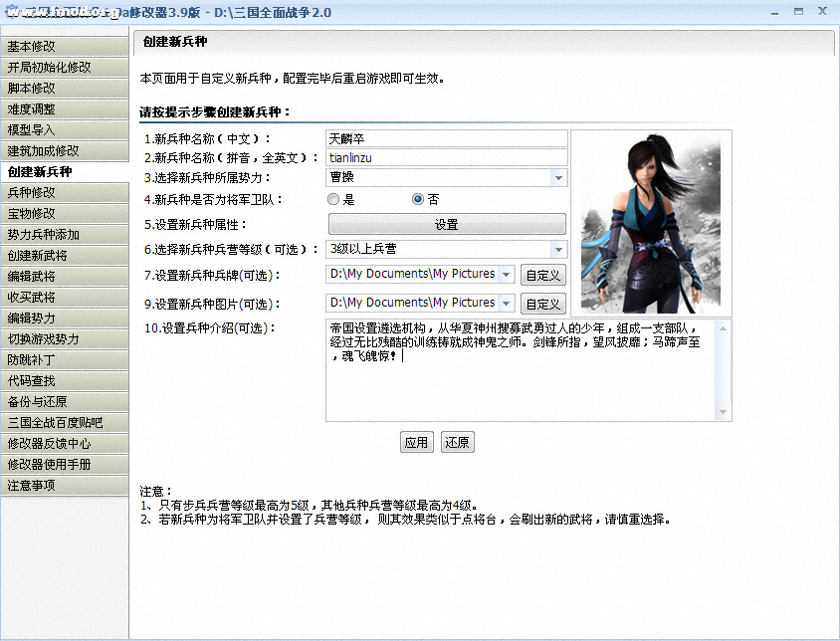
Task: Select 否 radio for 将军卫队
Action: [x=418, y=199]
